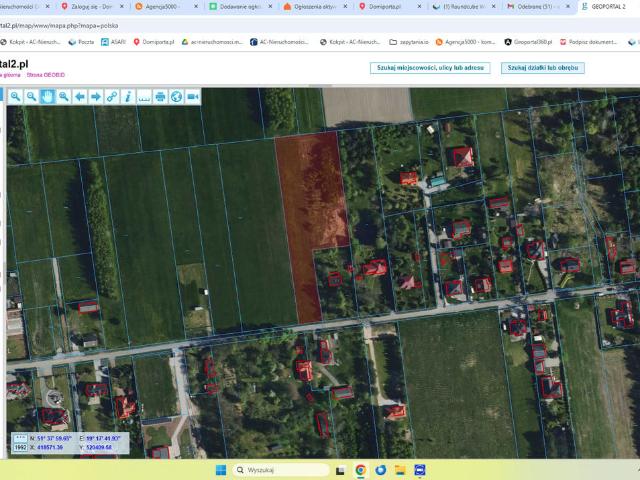This screenshot has width=640, height=480.
Task: Select the info identify tool
Action: (128, 97)
